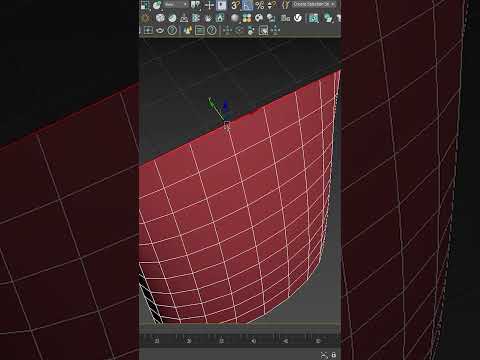Click the framed rectangle icon in third row
This screenshot has height=360, width=480.
[148, 30]
